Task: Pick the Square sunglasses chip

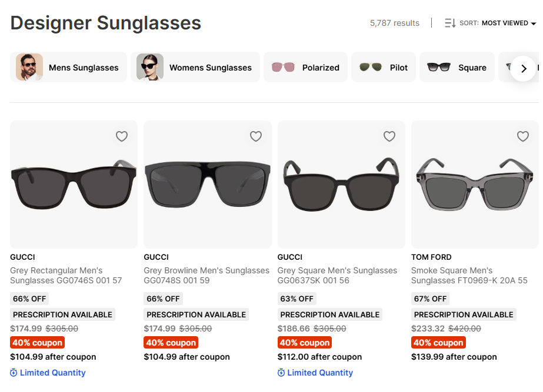Action: pyautogui.click(x=457, y=68)
